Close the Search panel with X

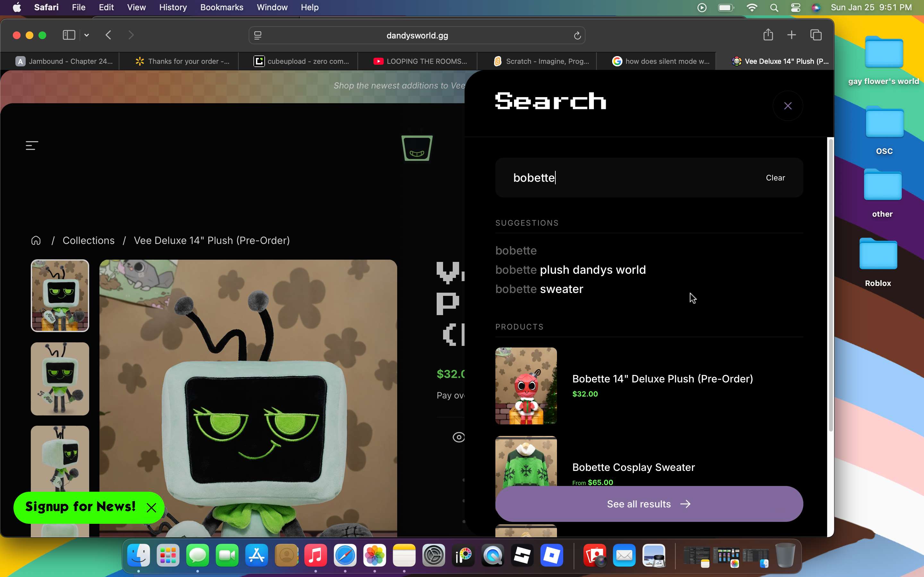[788, 106]
